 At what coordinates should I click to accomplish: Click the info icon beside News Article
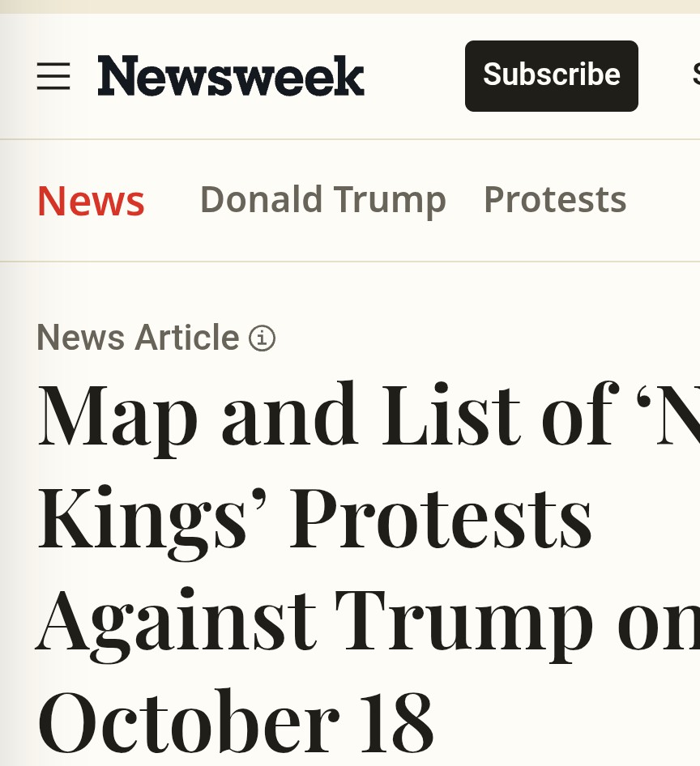[262, 338]
